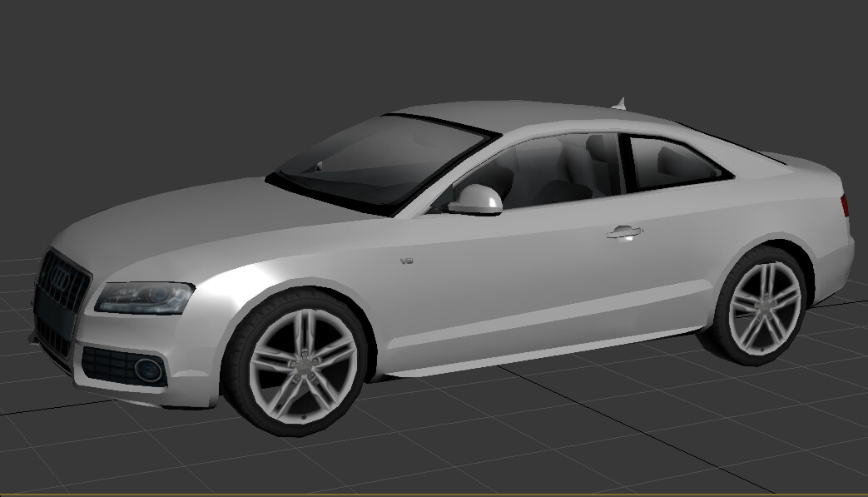Click the round fog light in the bumper
This screenshot has width=868, height=497.
point(148,369)
